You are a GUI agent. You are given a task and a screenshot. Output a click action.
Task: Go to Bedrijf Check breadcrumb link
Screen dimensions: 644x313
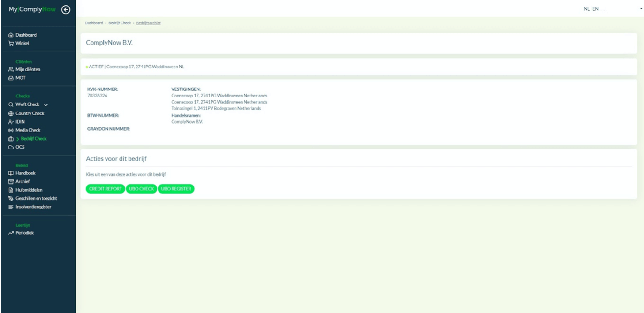(120, 23)
